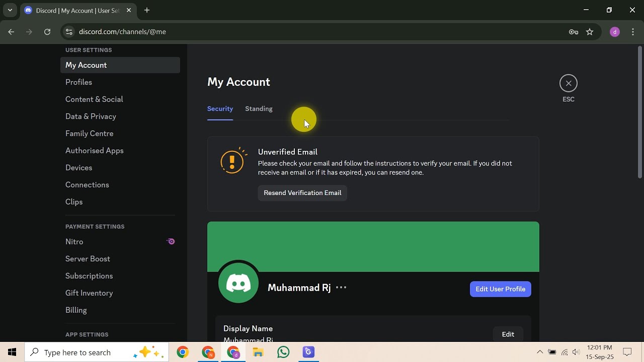Click the My Account heading
The width and height of the screenshot is (644, 362).
(x=238, y=82)
